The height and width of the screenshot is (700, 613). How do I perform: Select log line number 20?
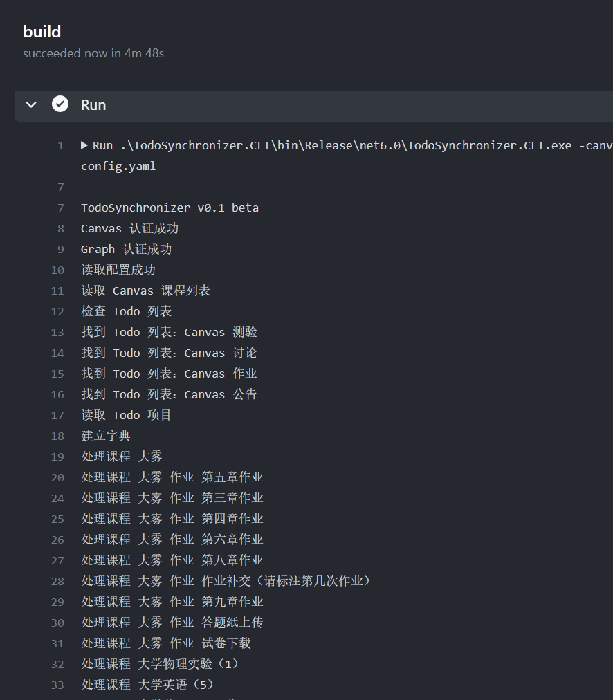click(x=57, y=478)
